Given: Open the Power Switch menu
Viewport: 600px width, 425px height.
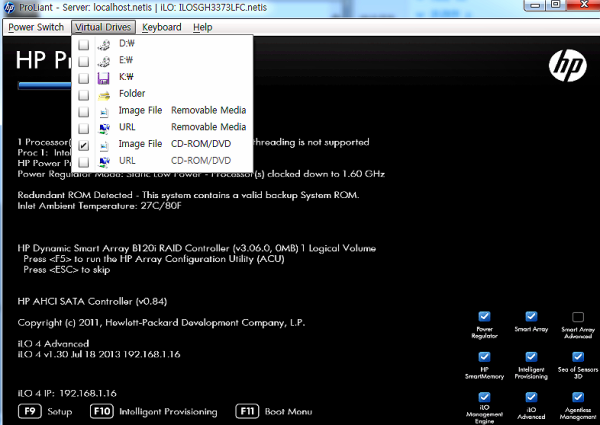Looking at the screenshot, I should click(36, 28).
